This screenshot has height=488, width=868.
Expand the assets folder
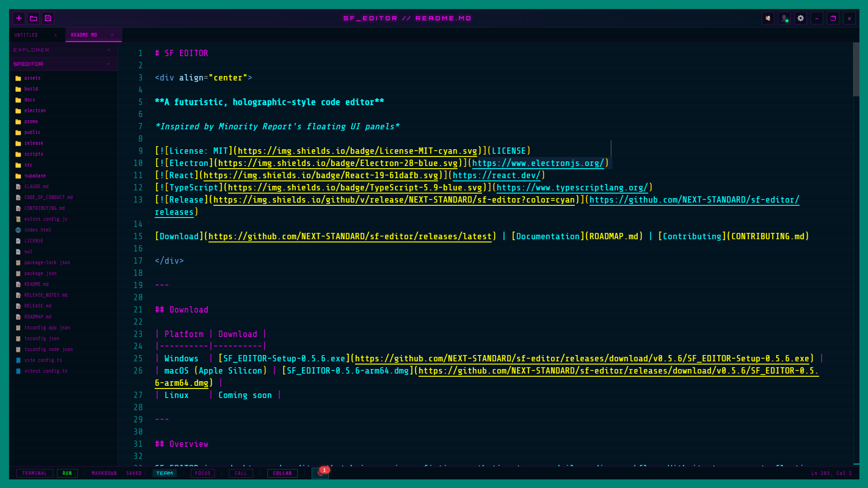[x=63, y=78]
